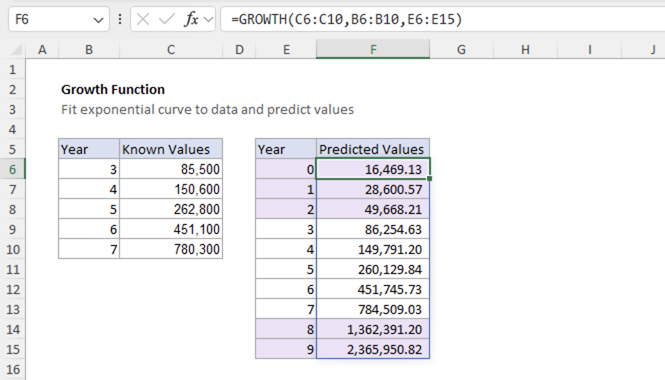Open the Name Box dropdown arrow
The width and height of the screenshot is (665, 380).
tap(98, 20)
